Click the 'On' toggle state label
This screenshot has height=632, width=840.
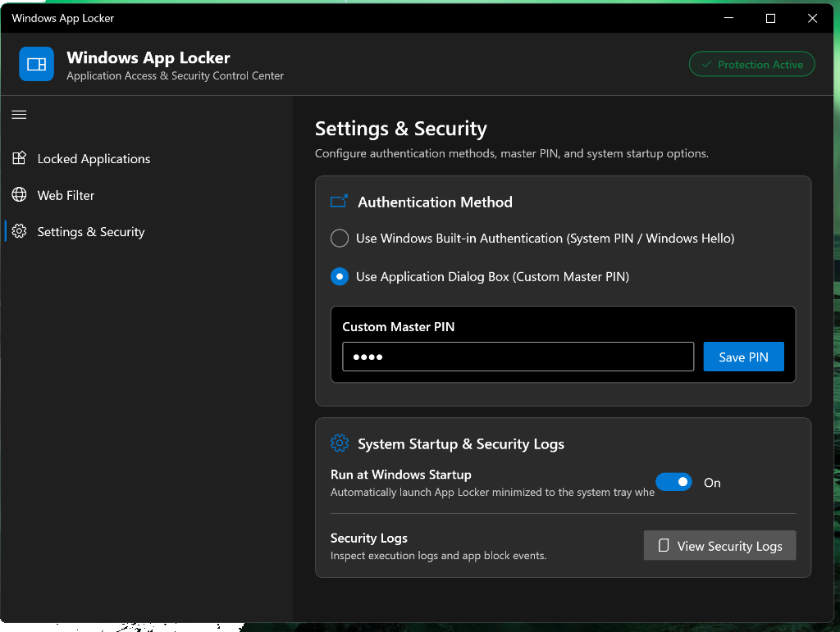(x=712, y=483)
